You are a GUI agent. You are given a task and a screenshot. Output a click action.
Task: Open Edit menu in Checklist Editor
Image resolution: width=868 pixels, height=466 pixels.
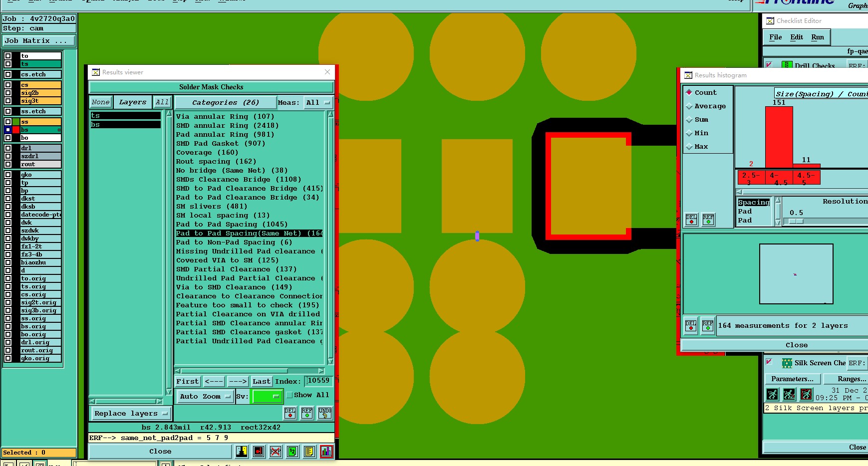797,37
